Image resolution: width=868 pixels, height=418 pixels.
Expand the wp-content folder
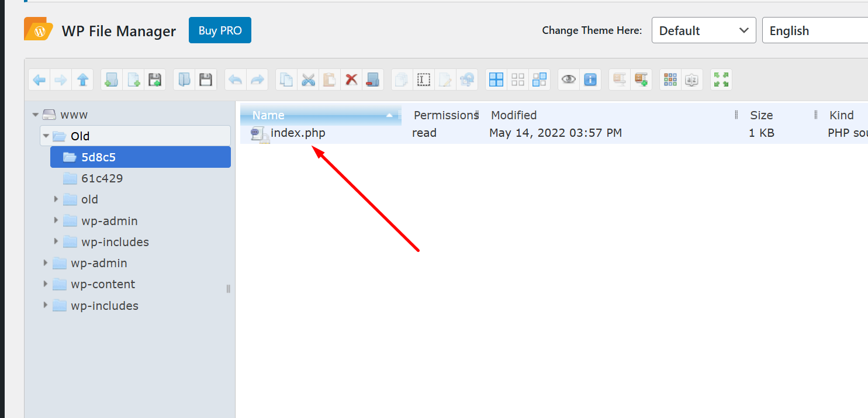46,285
